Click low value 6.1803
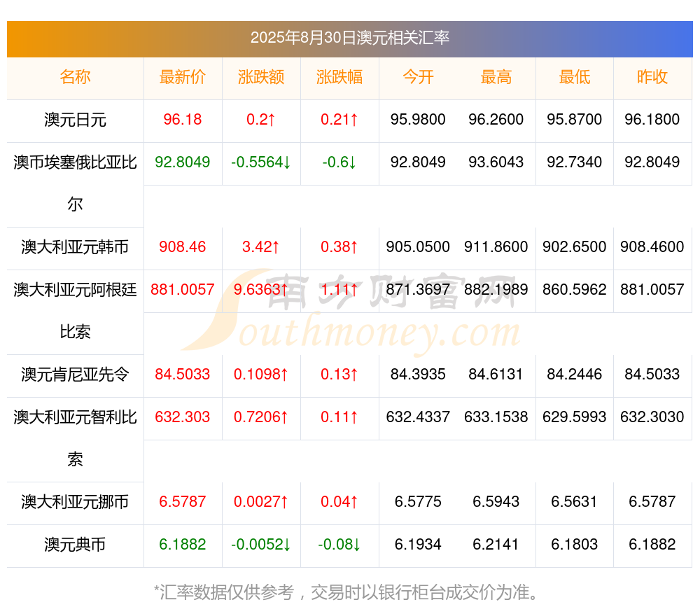The width and height of the screenshot is (700, 614). 575,545
